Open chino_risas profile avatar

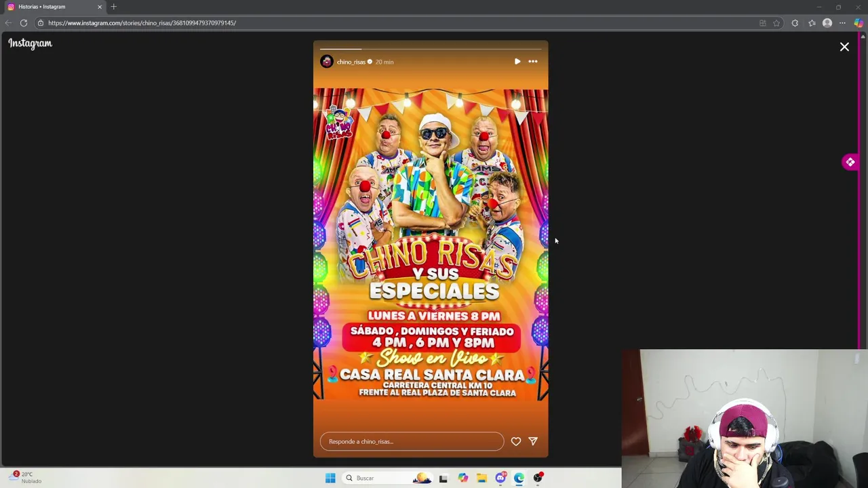pos(327,62)
